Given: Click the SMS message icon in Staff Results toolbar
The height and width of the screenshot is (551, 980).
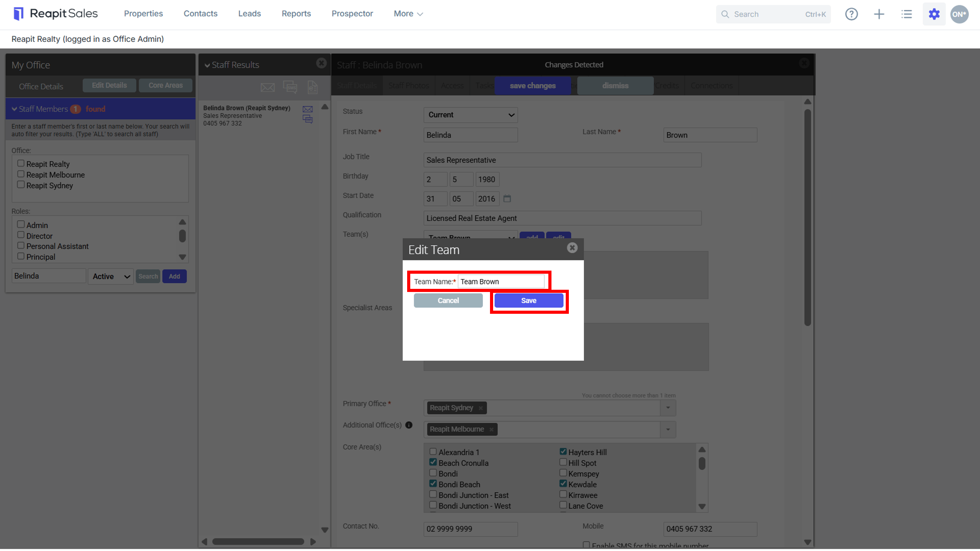Looking at the screenshot, I should [x=290, y=87].
